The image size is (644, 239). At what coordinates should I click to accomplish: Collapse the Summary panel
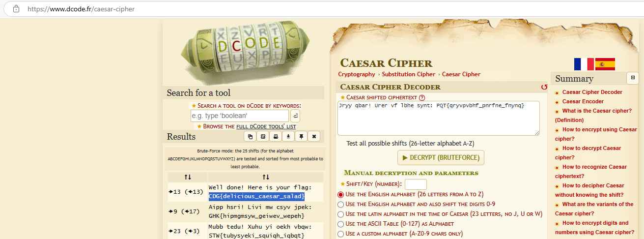click(x=633, y=78)
